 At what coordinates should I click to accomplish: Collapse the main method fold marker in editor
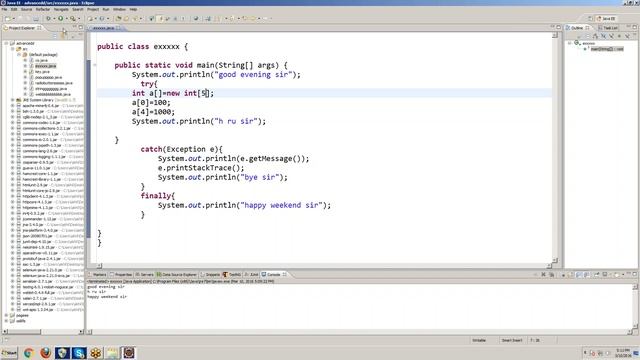point(94,65)
